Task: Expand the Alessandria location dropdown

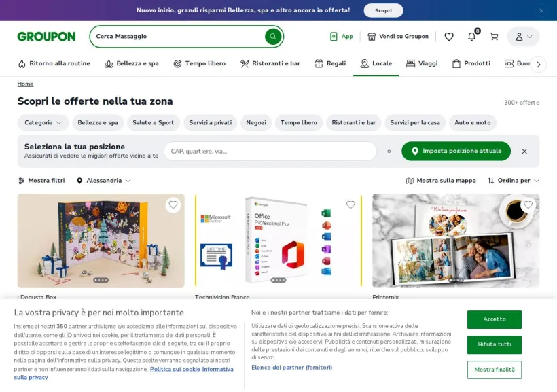Action: tap(104, 181)
